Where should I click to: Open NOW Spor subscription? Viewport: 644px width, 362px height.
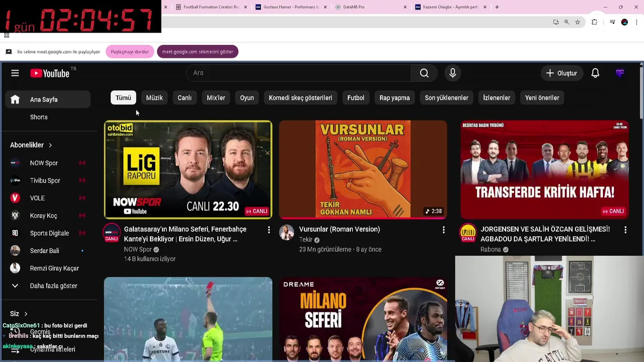pyautogui.click(x=49, y=163)
